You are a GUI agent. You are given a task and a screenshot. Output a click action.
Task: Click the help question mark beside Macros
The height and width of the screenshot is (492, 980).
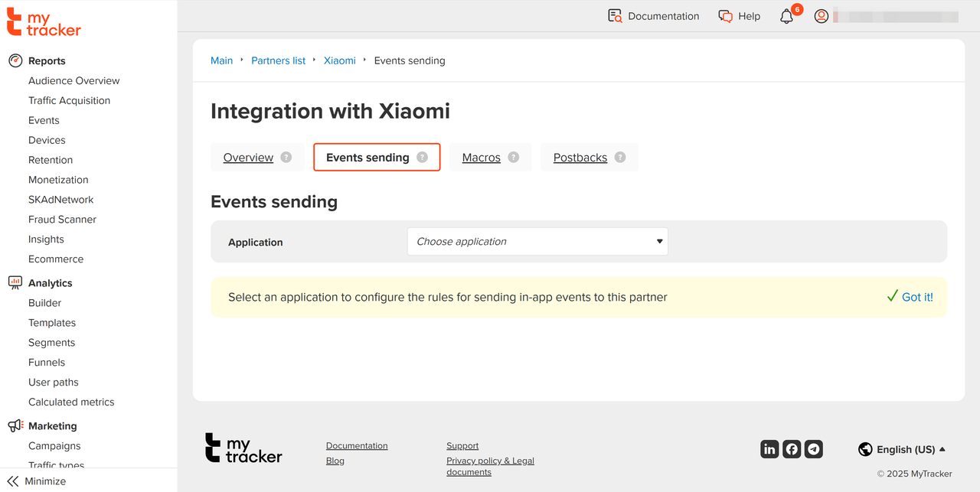coord(514,158)
